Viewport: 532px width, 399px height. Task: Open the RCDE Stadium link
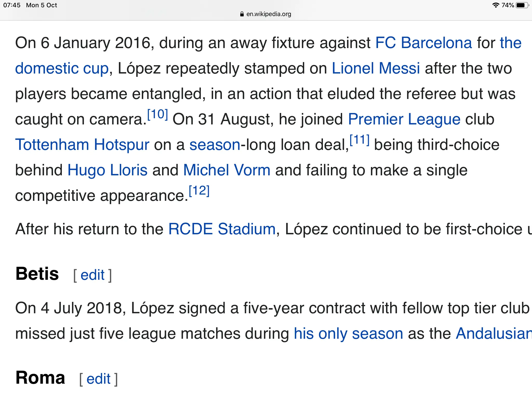pos(222,229)
